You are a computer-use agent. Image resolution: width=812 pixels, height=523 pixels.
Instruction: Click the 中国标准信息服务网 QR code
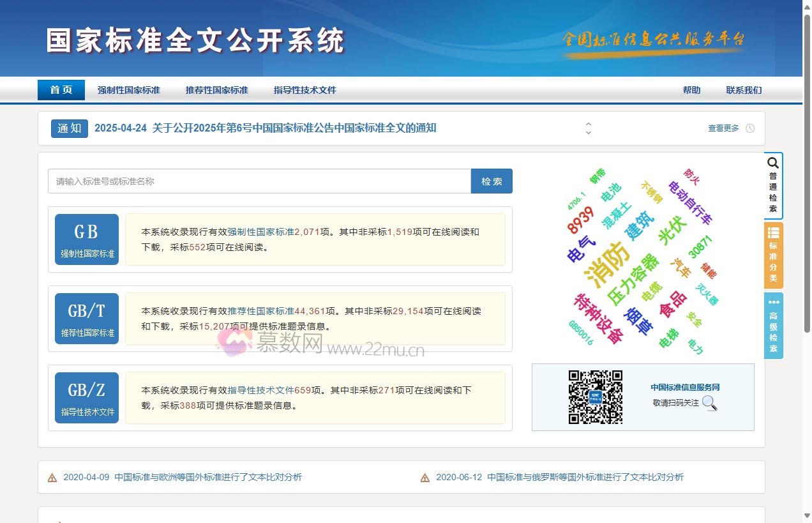(x=595, y=397)
